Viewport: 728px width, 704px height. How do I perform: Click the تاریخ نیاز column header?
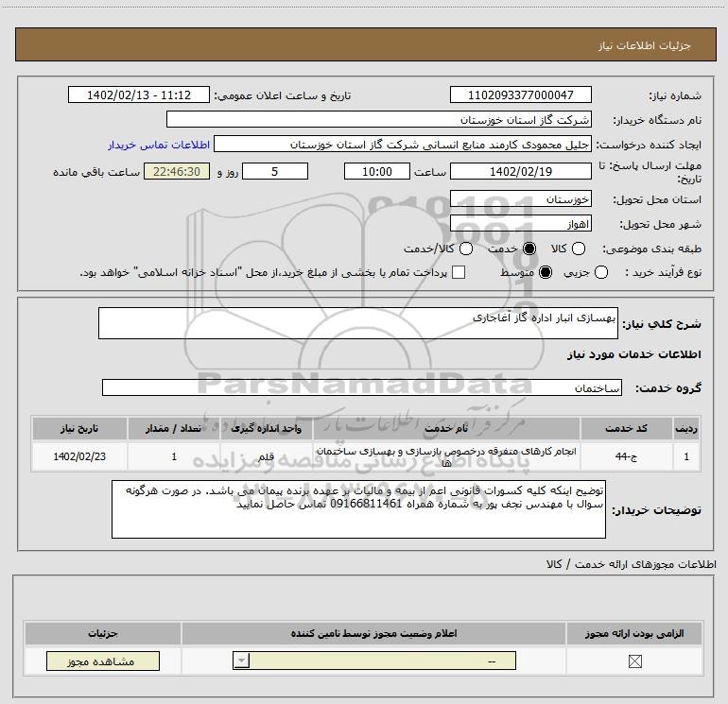79,429
